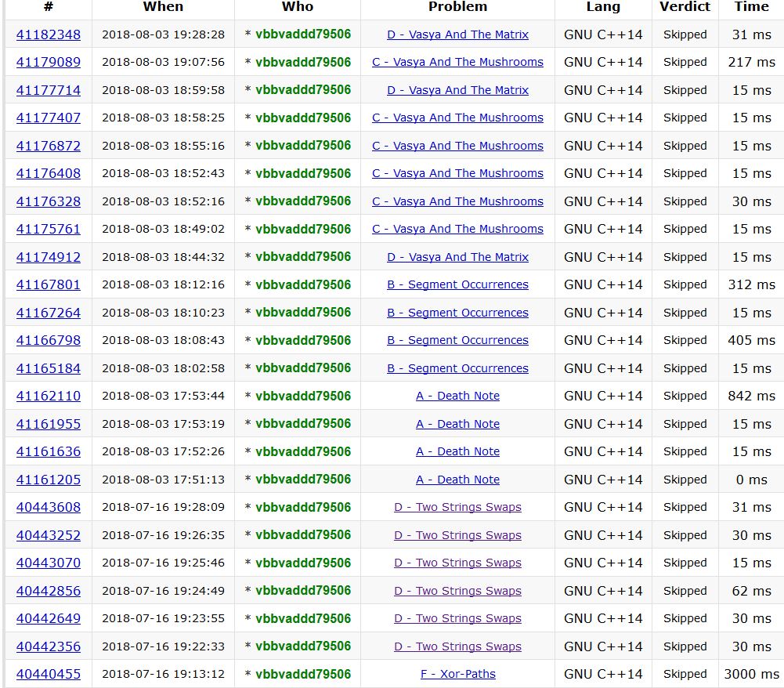Image resolution: width=784 pixels, height=688 pixels.
Task: Open B - Segment Occurrences in row 41165184
Action: point(457,368)
